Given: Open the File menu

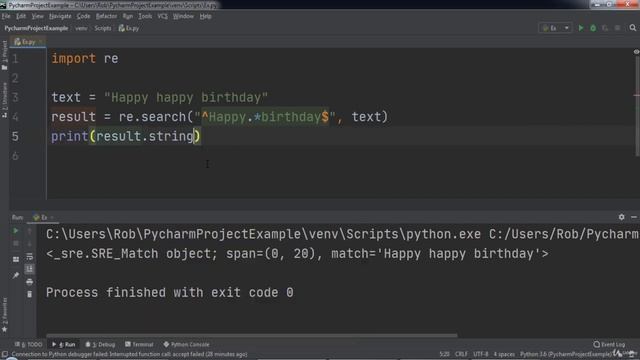Looking at the screenshot, I should click(6, 16).
